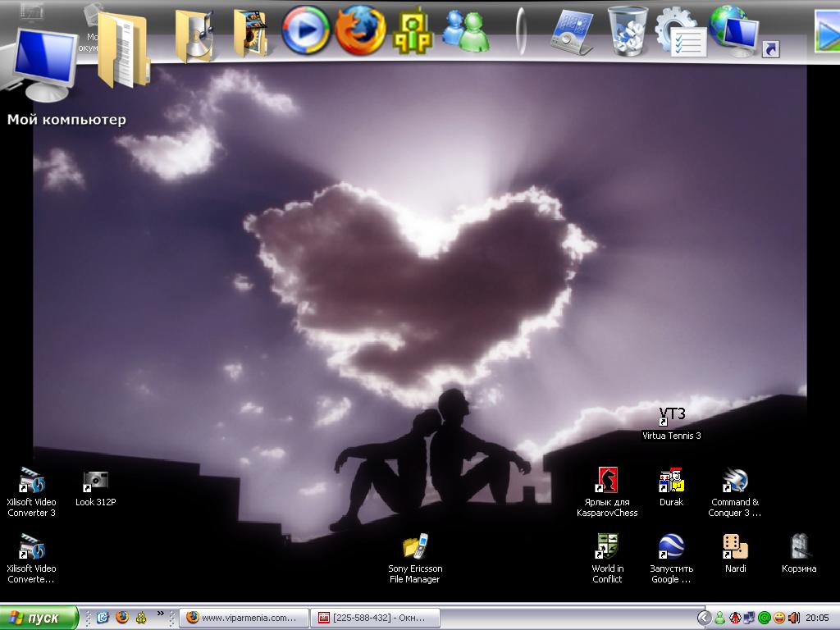Open the My Music folder in dock

195,34
